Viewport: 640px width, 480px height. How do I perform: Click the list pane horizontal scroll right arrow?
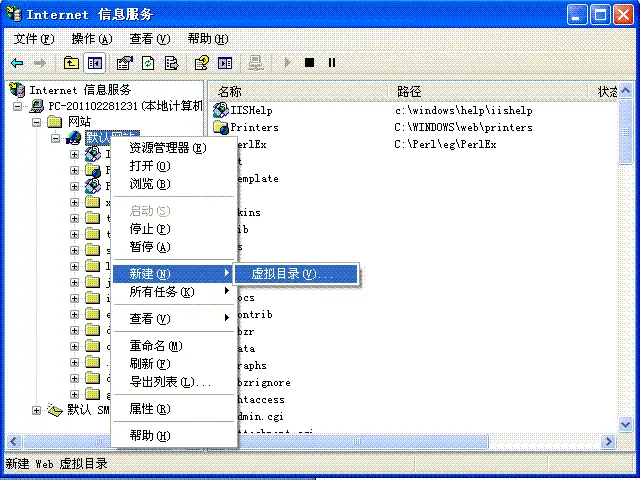pos(609,441)
